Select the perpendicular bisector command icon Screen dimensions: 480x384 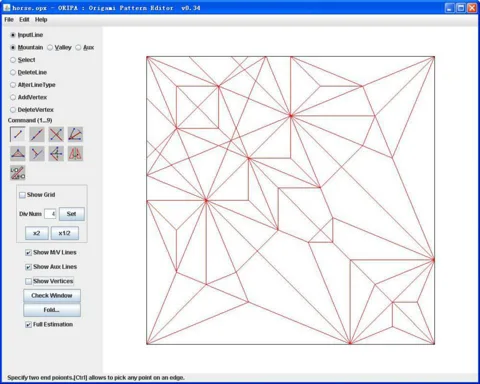click(56, 134)
